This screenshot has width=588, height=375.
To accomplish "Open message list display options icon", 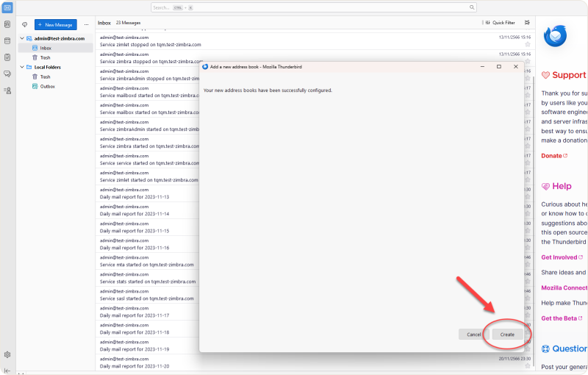I will (x=527, y=23).
